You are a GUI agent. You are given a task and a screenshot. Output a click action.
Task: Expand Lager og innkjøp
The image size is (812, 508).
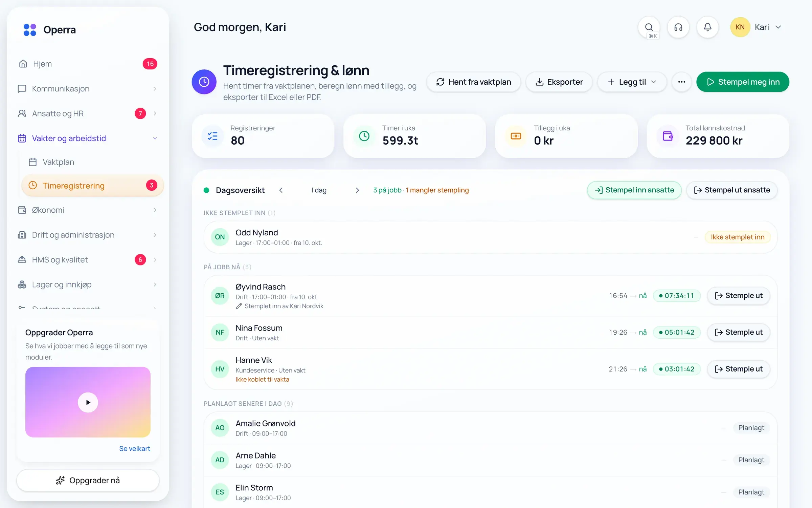88,284
